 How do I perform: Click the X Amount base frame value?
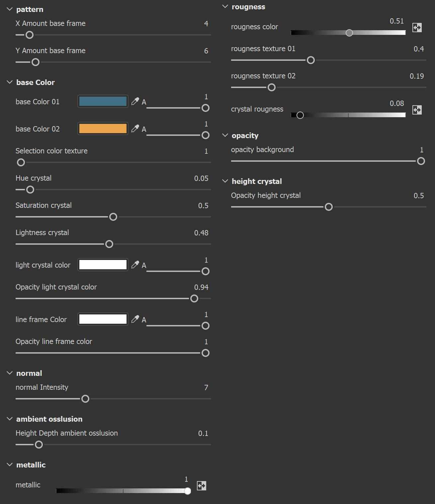[206, 24]
